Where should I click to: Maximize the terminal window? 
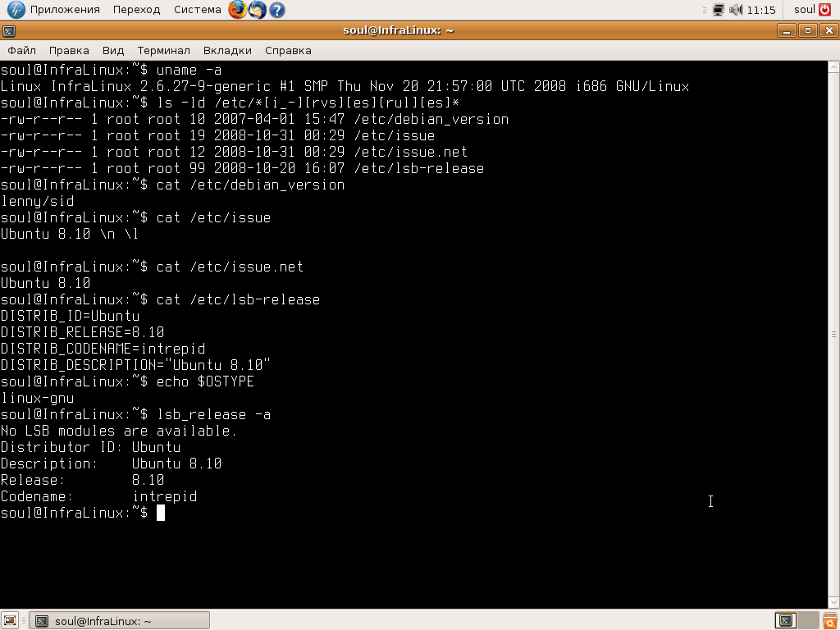point(808,30)
